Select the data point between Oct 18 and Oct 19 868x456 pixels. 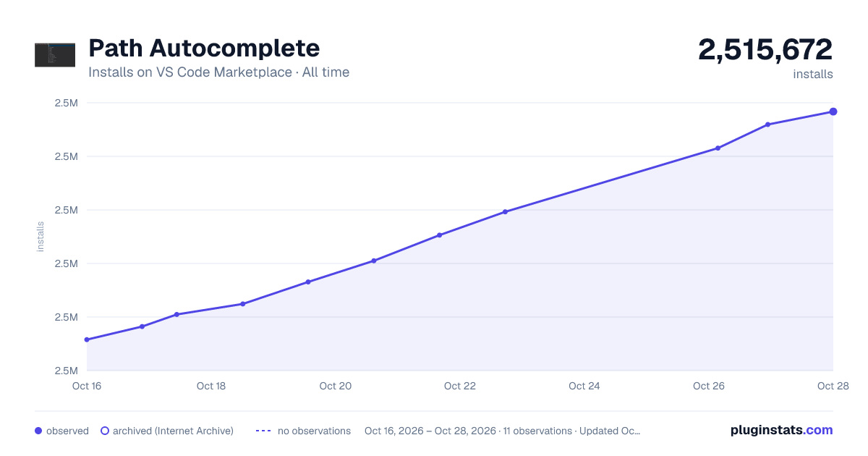tap(243, 304)
